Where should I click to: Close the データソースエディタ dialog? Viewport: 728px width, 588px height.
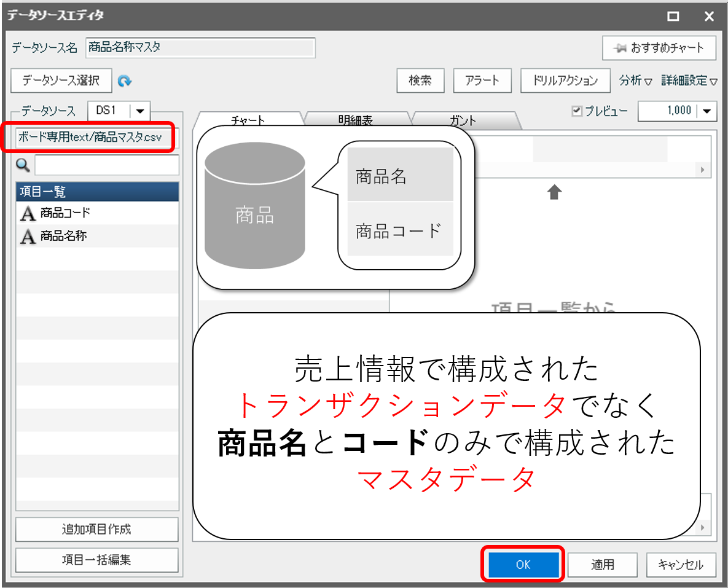pos(709,16)
